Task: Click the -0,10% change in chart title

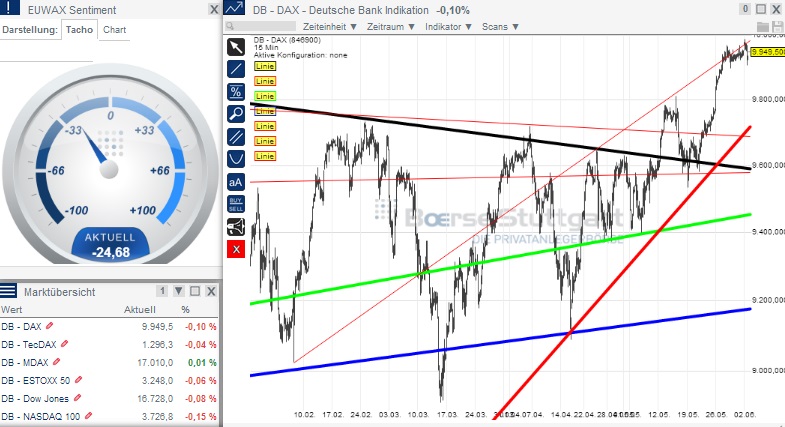Action: point(453,10)
